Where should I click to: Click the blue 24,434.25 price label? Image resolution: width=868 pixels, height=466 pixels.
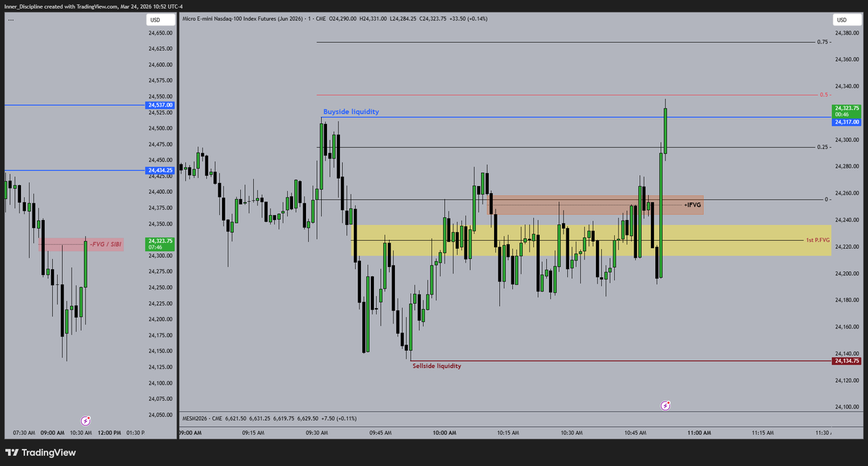158,170
